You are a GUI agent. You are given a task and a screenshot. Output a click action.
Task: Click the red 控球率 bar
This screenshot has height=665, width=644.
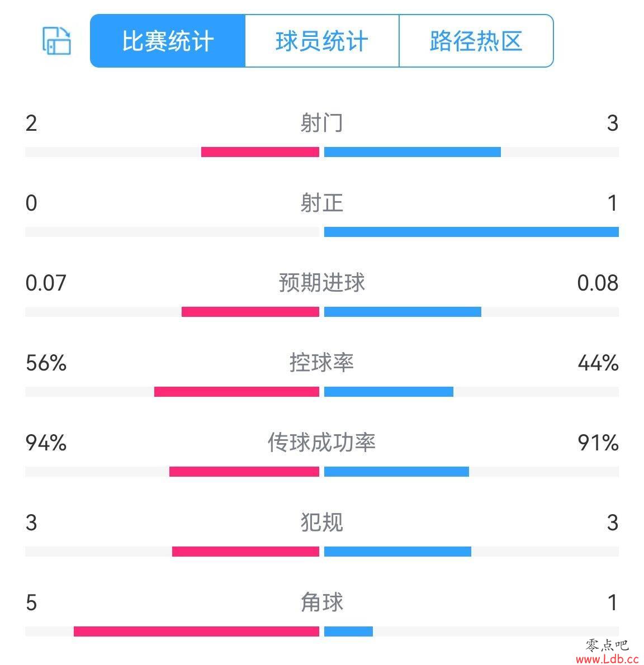point(236,391)
